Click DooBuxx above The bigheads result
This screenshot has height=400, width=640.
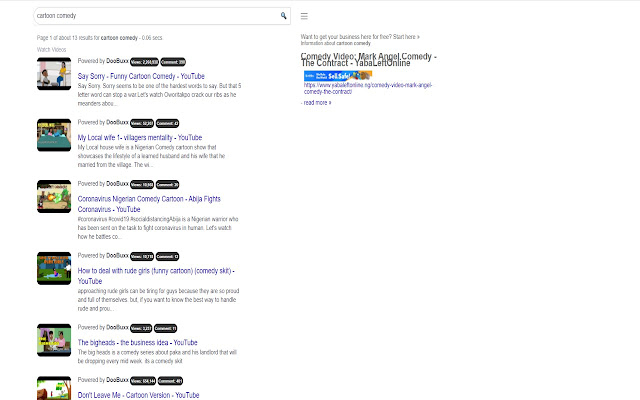[118, 327]
